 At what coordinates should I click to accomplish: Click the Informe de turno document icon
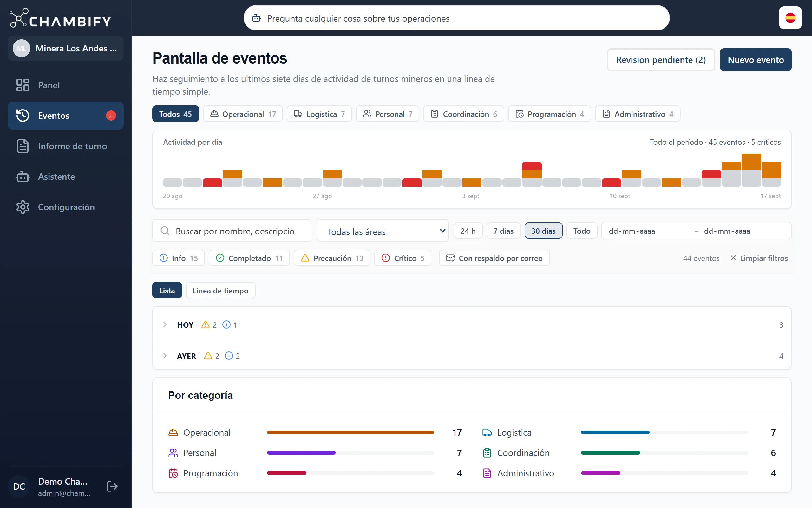(x=23, y=146)
